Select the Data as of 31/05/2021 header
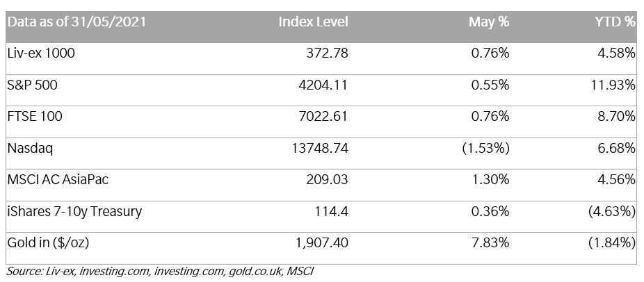 [x=77, y=22]
